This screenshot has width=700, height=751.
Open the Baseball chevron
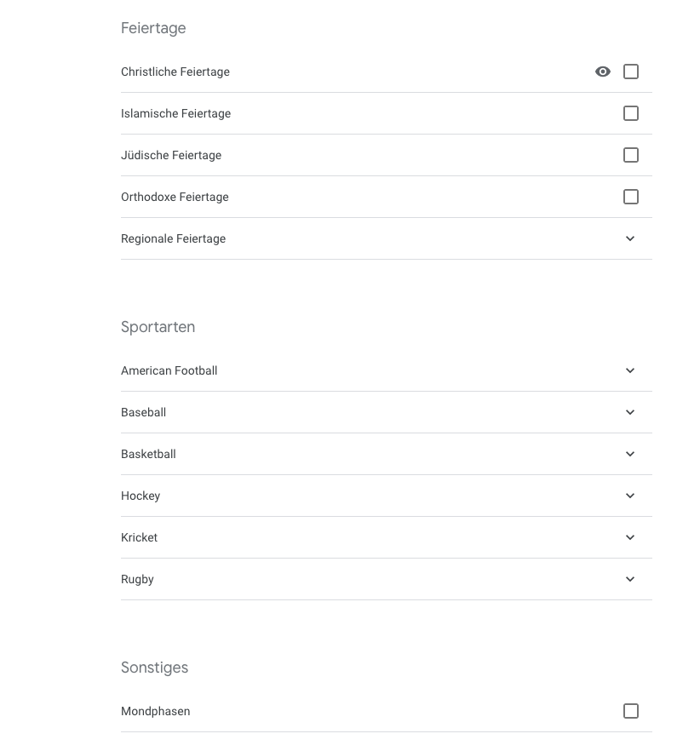(x=630, y=412)
